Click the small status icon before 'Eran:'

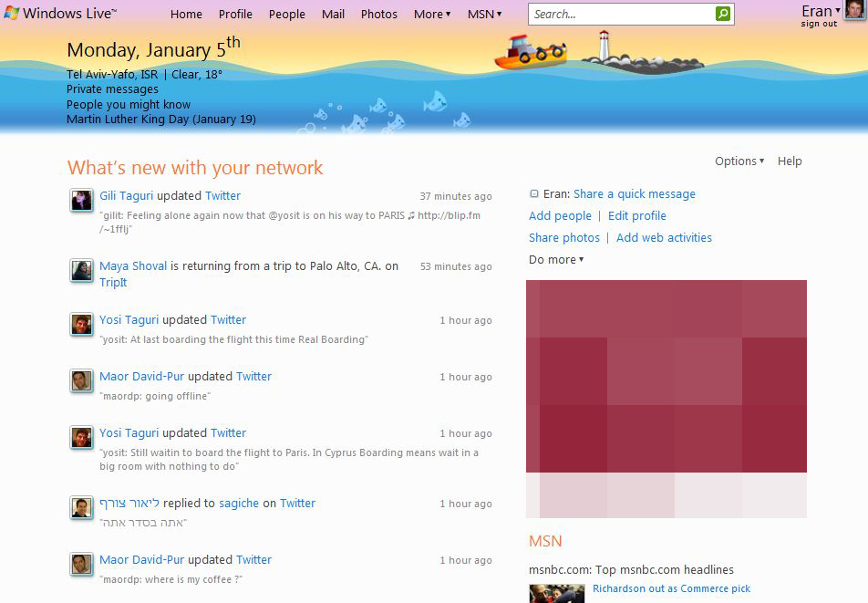[534, 193]
